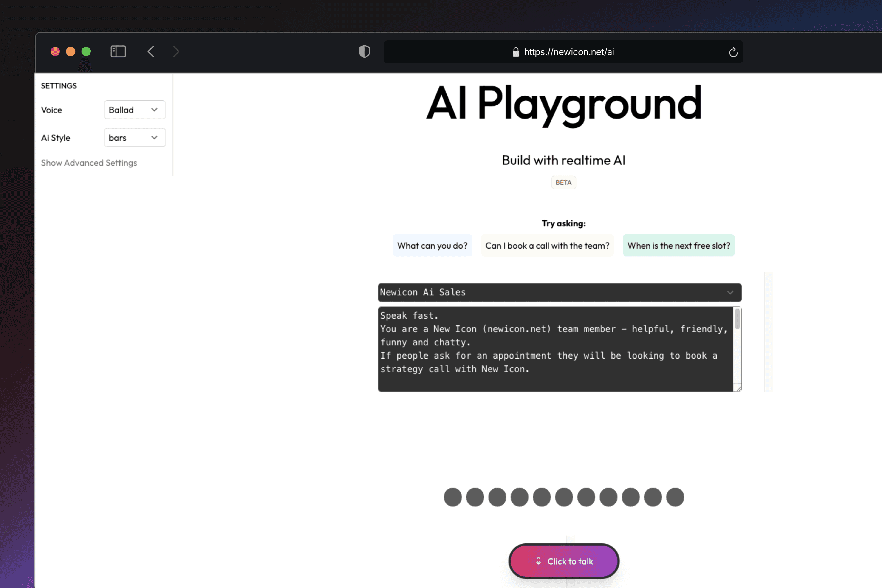The height and width of the screenshot is (588, 882).
Task: Go back with the left arrow
Action: pyautogui.click(x=151, y=51)
